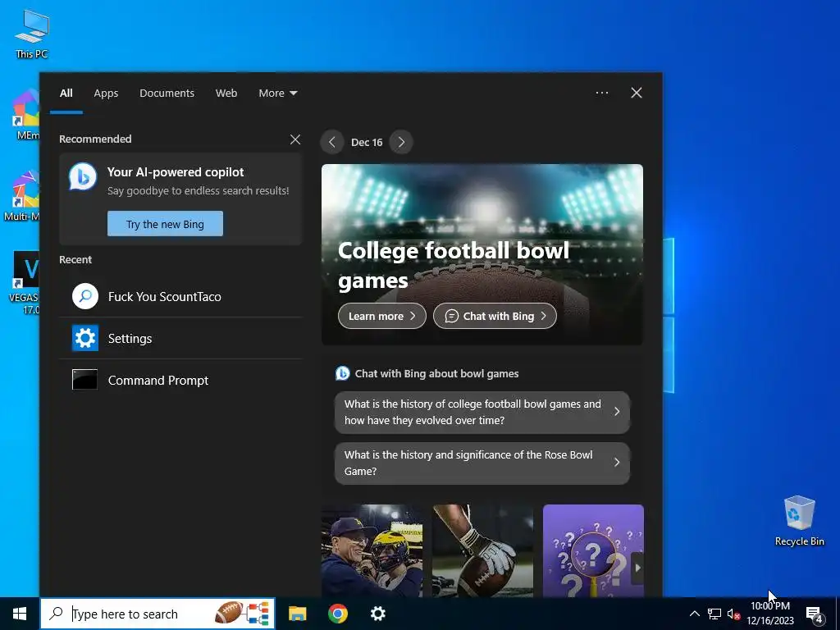This screenshot has width=840, height=630.
Task: Click the Chat with Bing about bowl games heading
Action: click(436, 373)
